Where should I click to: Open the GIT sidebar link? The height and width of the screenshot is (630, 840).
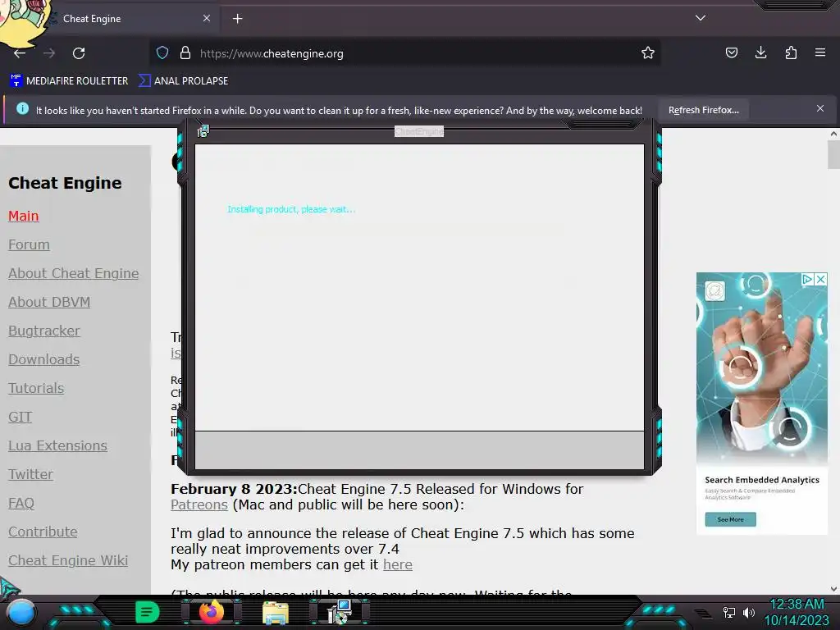point(20,418)
